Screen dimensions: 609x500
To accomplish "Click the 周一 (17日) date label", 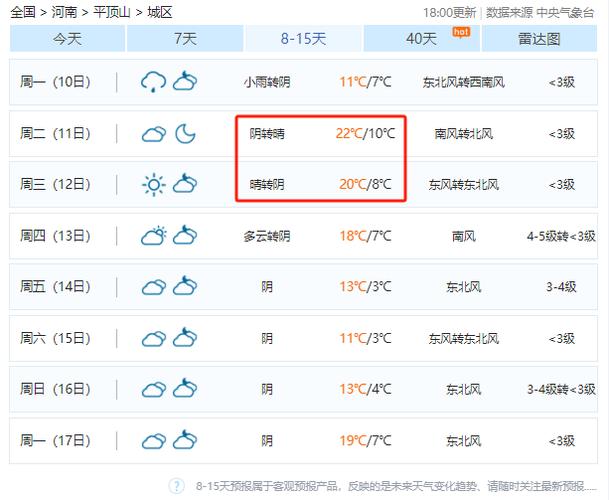I will 55,441.
